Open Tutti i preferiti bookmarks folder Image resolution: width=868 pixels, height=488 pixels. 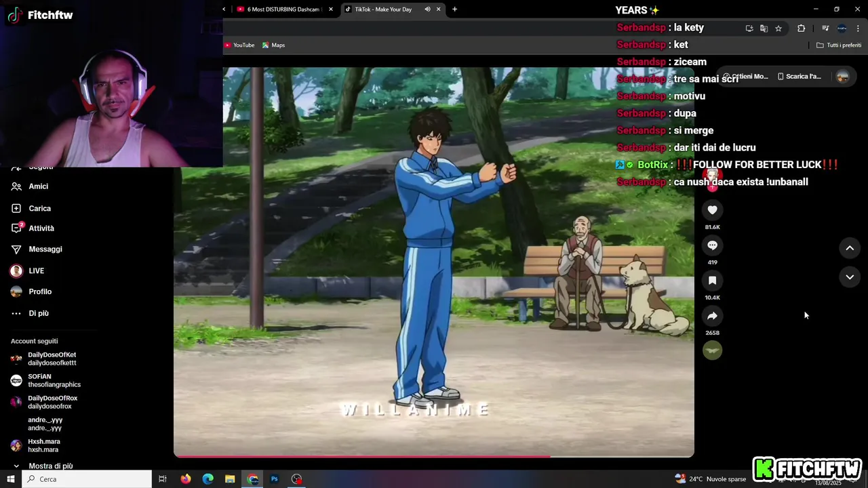click(839, 45)
